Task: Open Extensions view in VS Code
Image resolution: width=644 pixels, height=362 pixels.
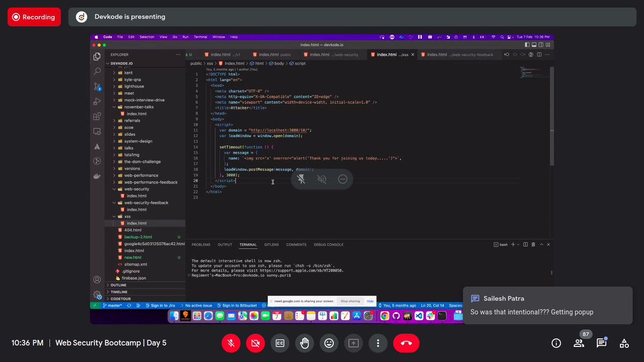Action: pos(97,116)
